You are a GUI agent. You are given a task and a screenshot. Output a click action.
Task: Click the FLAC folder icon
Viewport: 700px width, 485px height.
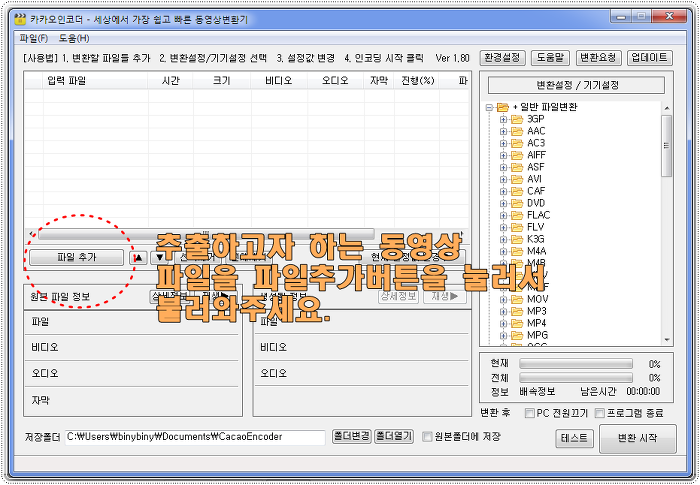coord(517,215)
